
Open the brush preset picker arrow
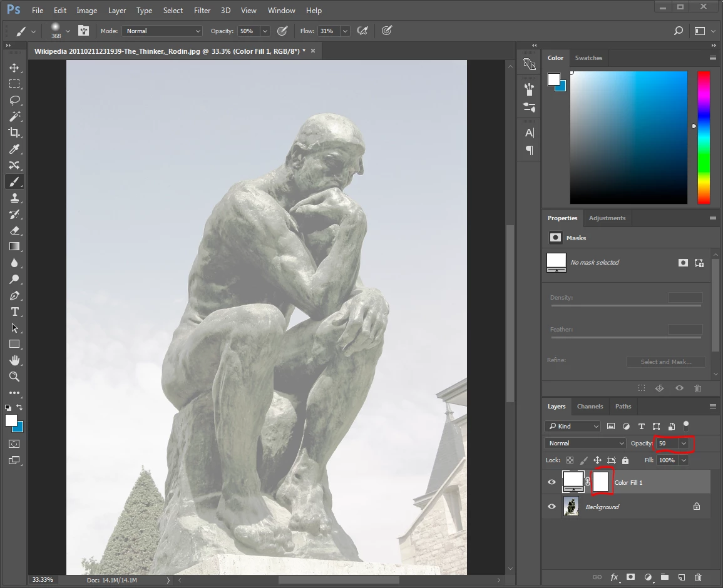(68, 31)
